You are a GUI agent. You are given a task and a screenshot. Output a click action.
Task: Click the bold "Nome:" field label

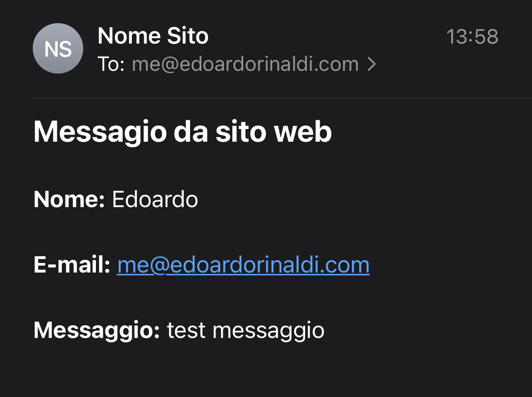(x=69, y=199)
